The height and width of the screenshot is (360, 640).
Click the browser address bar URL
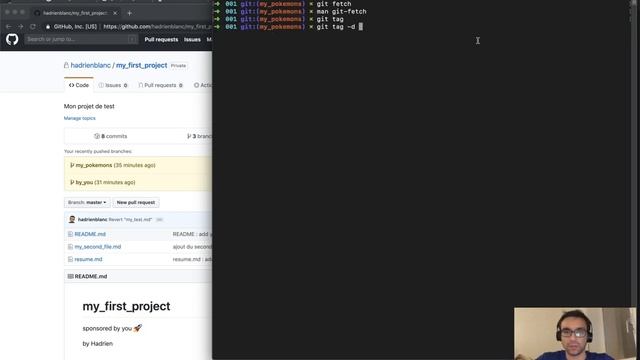(157, 27)
